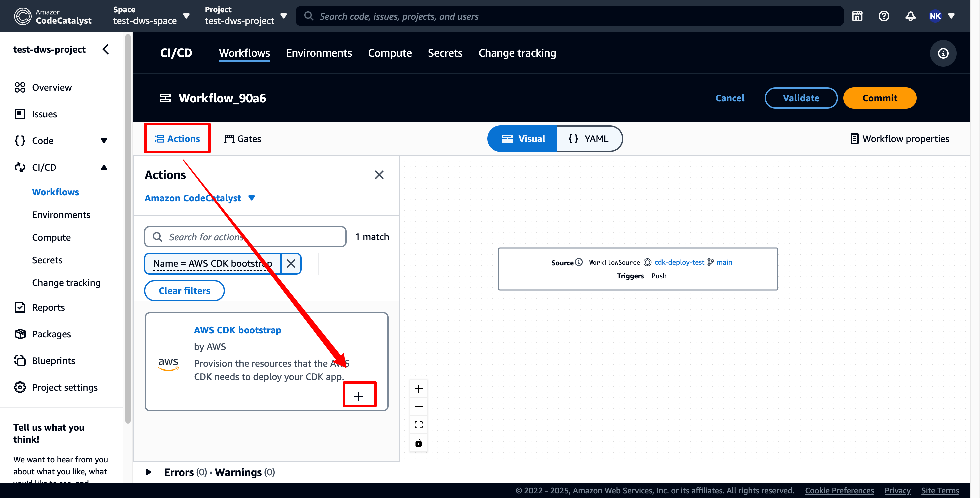Click Clear filters
980x498 pixels.
pos(184,290)
